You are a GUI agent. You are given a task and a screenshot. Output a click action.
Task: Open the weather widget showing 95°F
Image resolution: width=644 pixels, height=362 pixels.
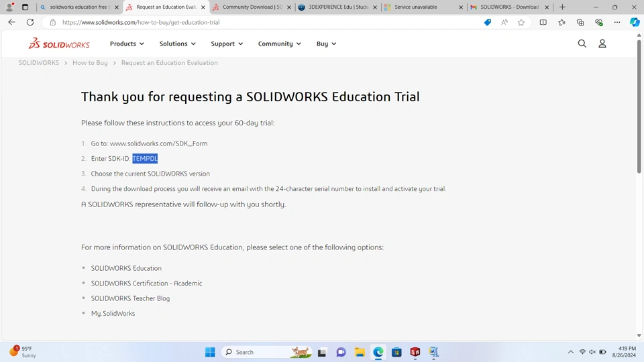23,352
